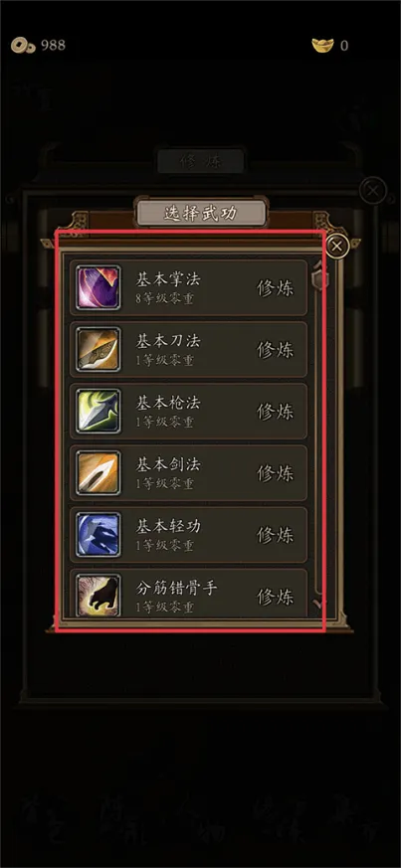The height and width of the screenshot is (868, 401).
Task: Click the scrollbar down arrow
Action: [x=320, y=604]
